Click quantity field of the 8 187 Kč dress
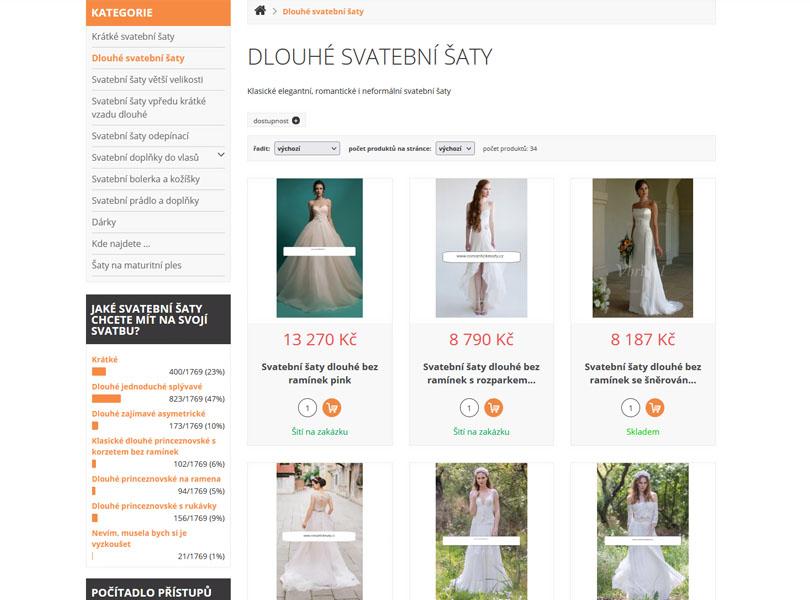 click(631, 408)
